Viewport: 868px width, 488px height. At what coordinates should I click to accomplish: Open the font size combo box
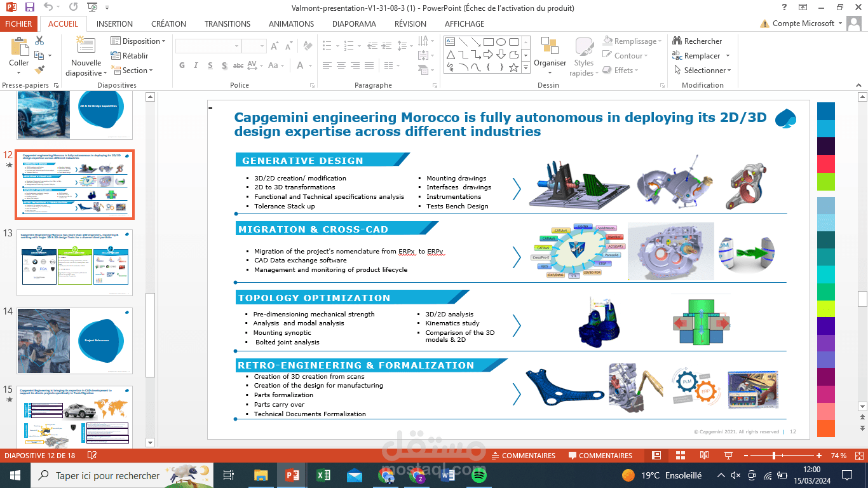(254, 46)
